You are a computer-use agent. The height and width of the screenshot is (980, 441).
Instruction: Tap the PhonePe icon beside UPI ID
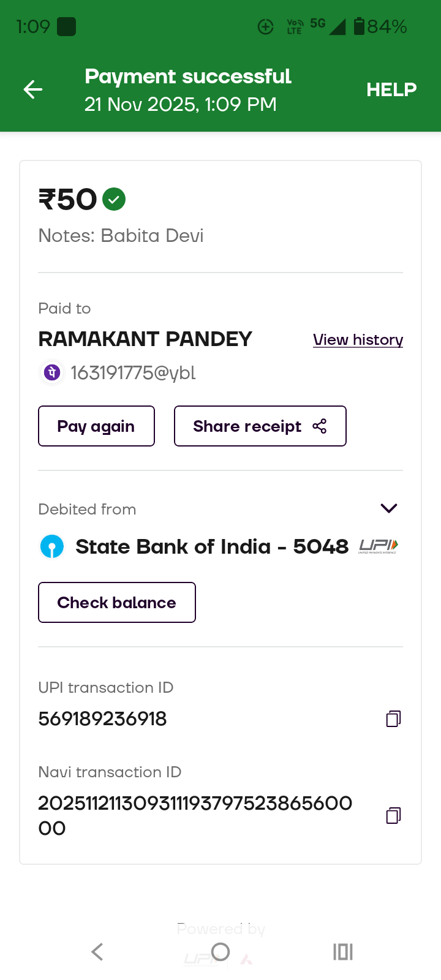click(x=52, y=372)
